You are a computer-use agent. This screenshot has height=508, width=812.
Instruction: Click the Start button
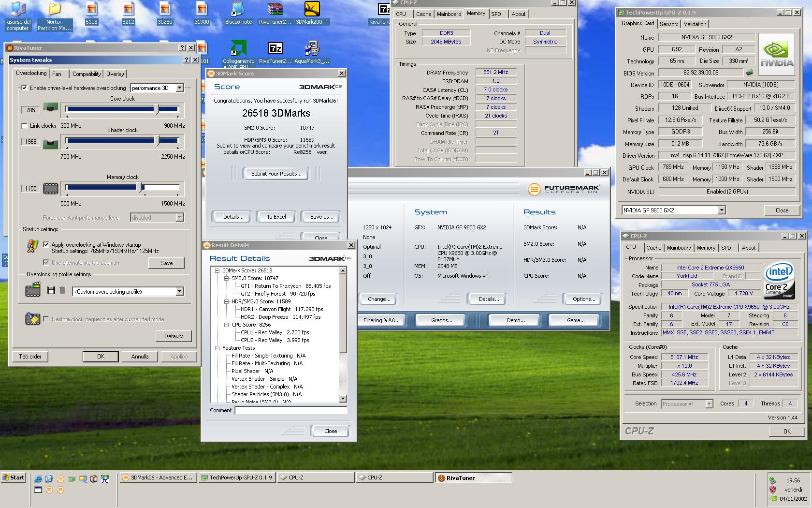pyautogui.click(x=13, y=478)
